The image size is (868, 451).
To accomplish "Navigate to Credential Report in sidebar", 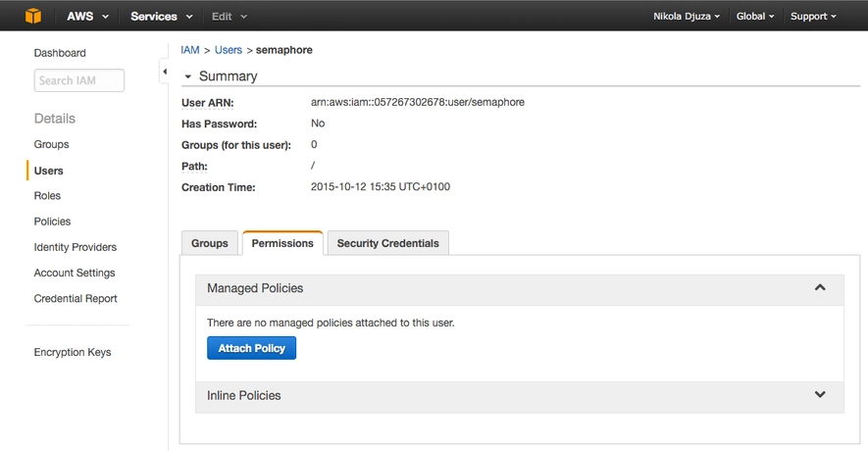I will pyautogui.click(x=76, y=299).
